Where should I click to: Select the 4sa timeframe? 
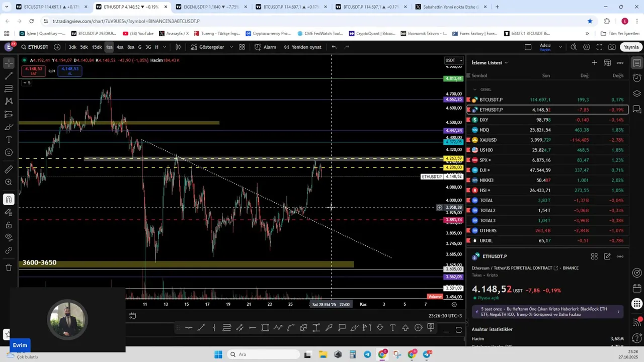pos(120,47)
